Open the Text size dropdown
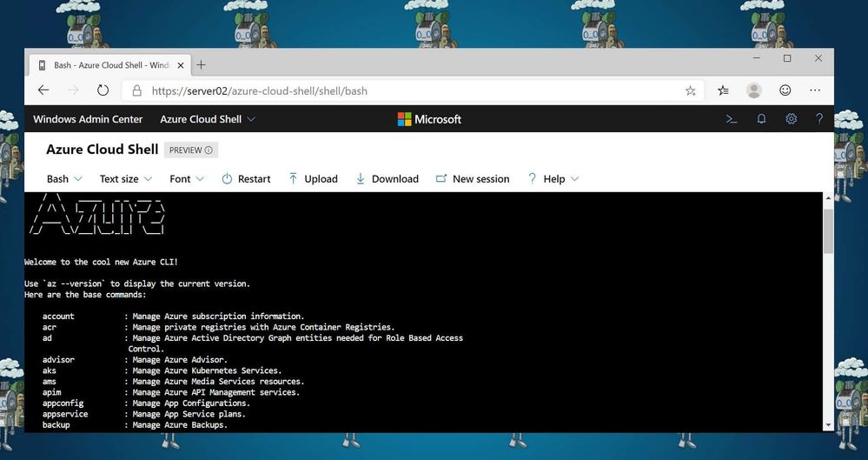This screenshot has height=460, width=868. tap(126, 179)
